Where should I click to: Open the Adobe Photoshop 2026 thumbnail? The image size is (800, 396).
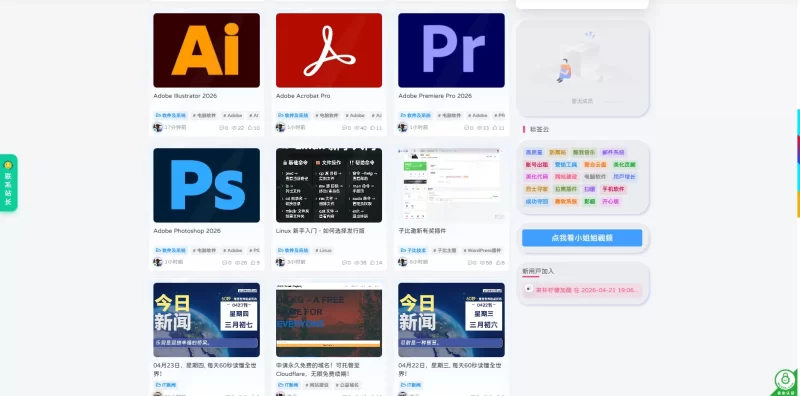coord(206,185)
